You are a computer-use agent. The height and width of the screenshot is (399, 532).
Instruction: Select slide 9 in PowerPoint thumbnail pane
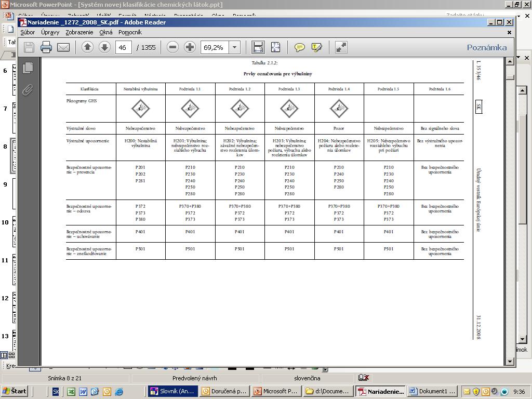[x=14, y=193]
